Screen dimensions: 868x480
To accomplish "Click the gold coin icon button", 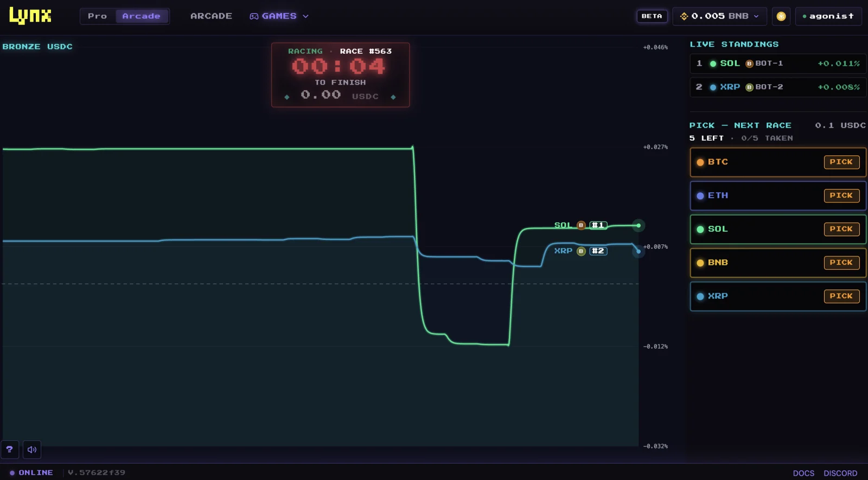I will click(781, 16).
